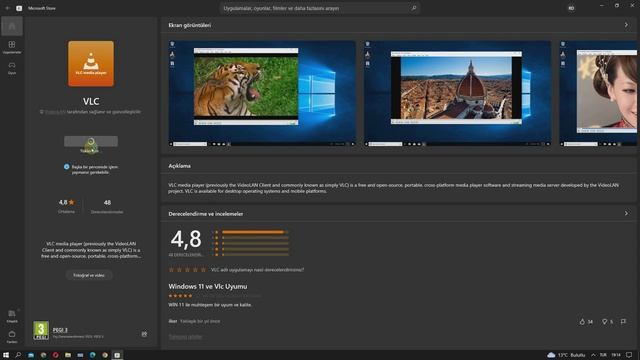Click the installing (Yükleniyor) progress button
Viewport: 640px width, 360px height.
tap(91, 142)
